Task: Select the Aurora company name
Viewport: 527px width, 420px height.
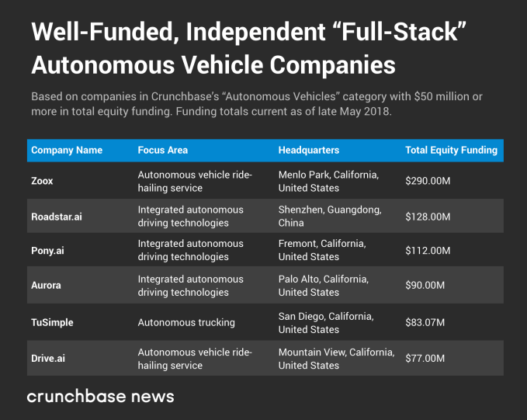Action: pos(47,285)
